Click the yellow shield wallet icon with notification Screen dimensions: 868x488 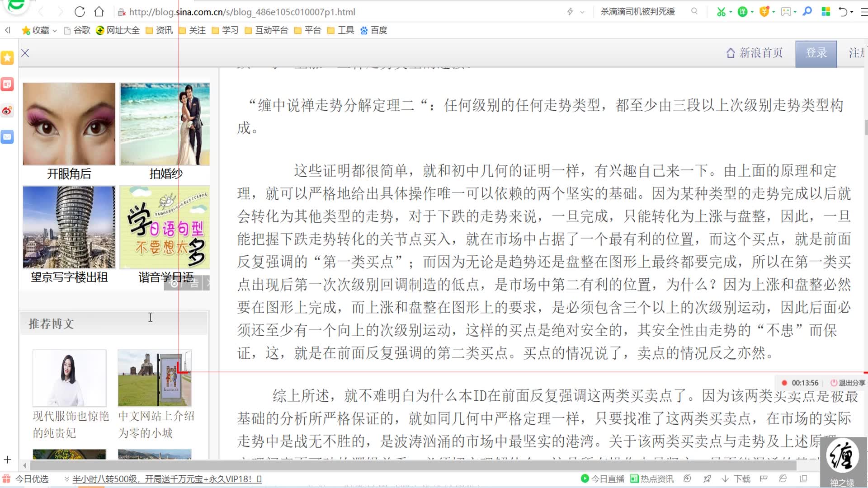[765, 11]
